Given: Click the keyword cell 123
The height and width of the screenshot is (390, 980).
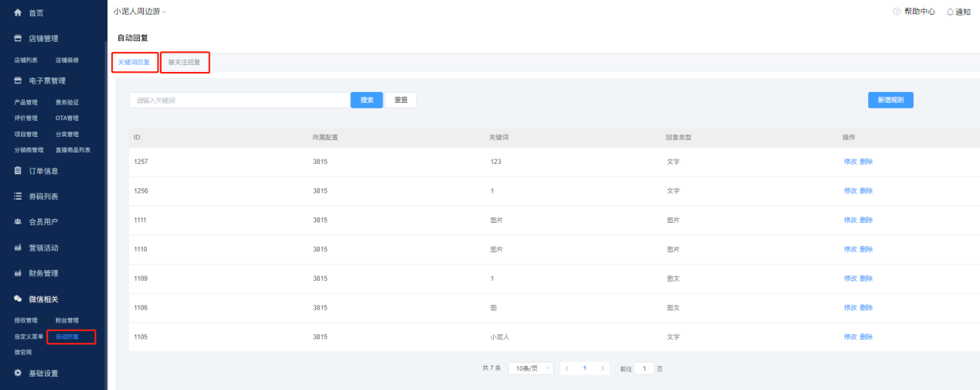Looking at the screenshot, I should (495, 162).
